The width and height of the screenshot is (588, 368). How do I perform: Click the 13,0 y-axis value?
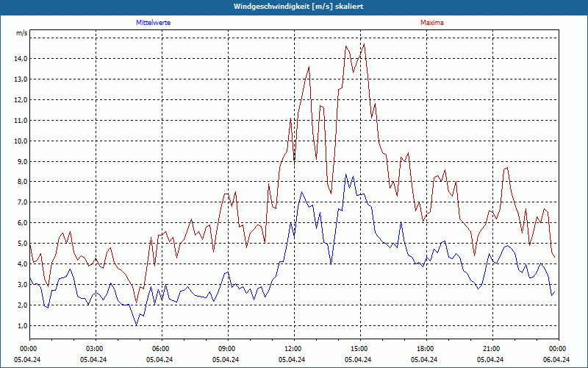21,79
